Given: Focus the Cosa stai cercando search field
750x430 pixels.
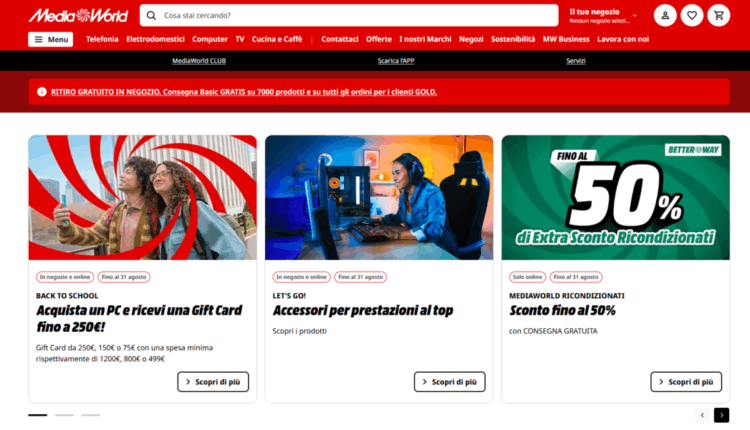Looking at the screenshot, I should pos(349,15).
